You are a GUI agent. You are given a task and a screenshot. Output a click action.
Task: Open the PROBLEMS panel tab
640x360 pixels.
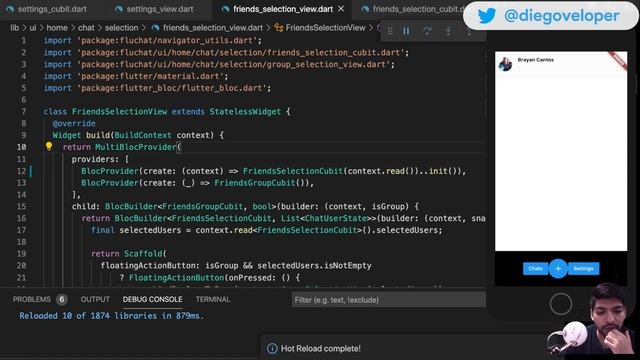tap(31, 299)
